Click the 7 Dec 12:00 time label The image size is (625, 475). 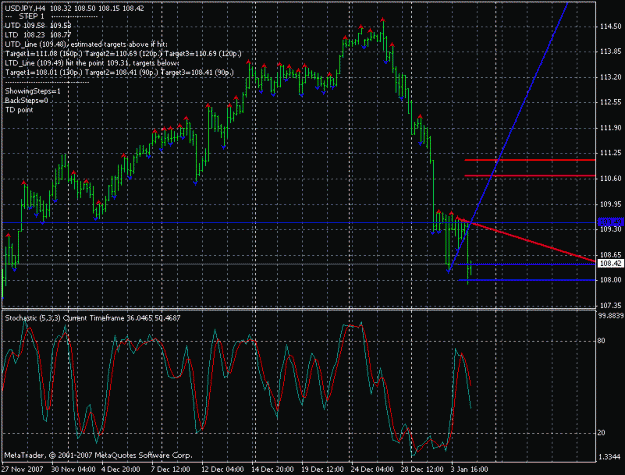point(171,469)
